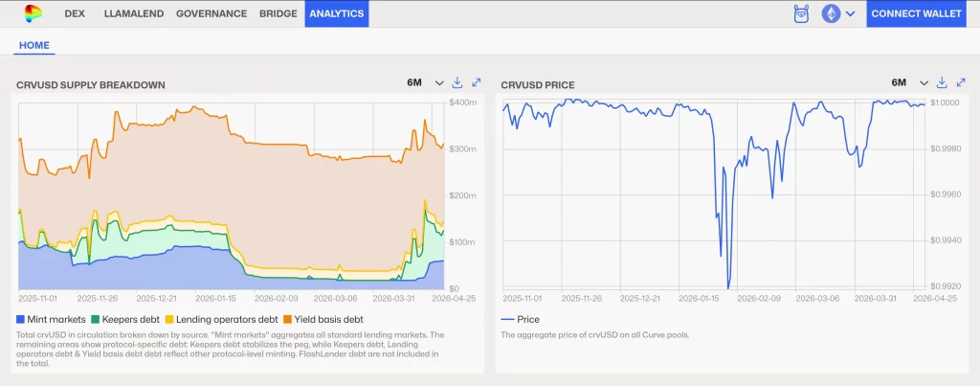Click the aggregate price description text
This screenshot has width=980, height=386.
[594, 334]
